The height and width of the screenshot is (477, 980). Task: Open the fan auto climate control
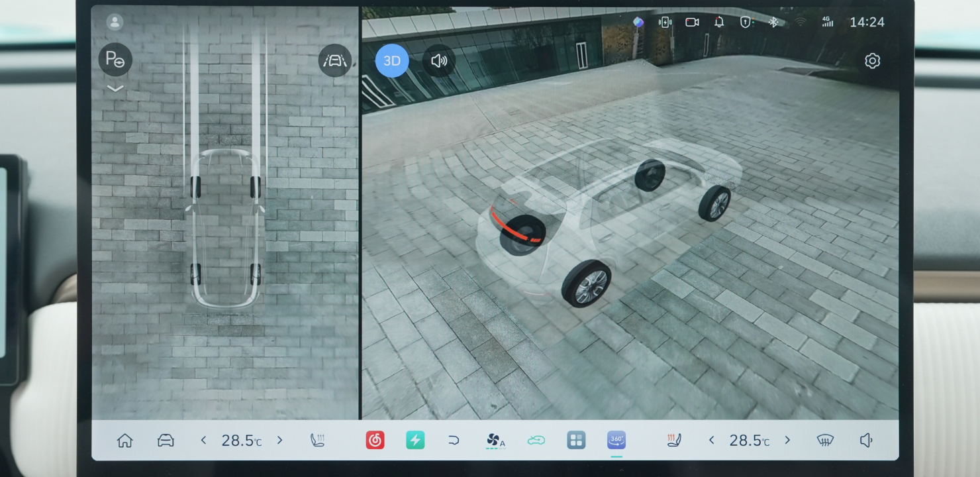point(495,441)
